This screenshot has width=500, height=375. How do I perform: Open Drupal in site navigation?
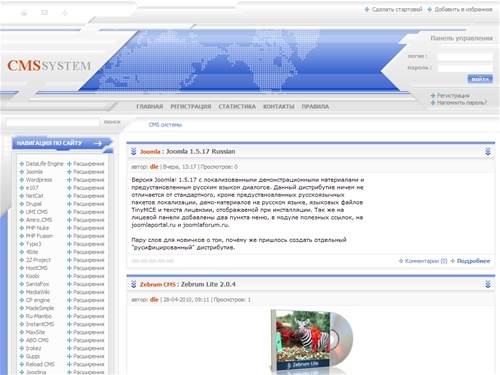(34, 204)
